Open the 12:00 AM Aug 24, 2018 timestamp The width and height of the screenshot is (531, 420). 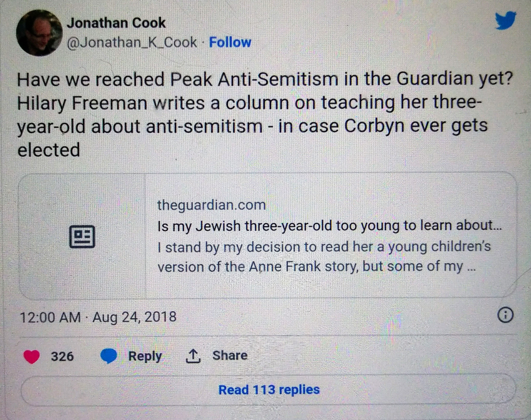(98, 317)
